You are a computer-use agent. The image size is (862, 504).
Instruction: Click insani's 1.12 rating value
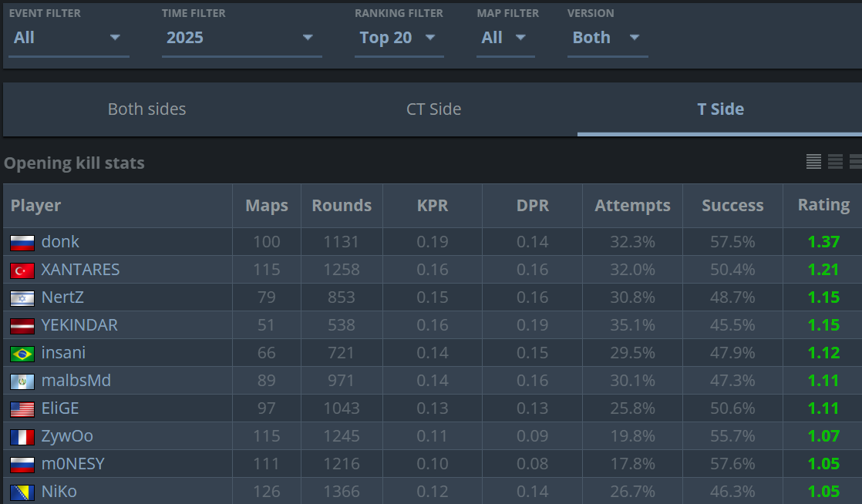click(x=823, y=353)
